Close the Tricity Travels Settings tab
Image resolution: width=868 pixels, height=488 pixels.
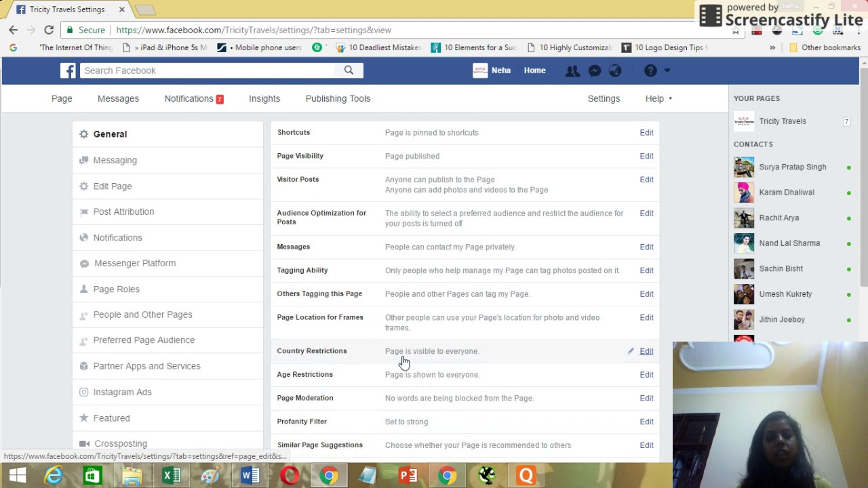[x=122, y=9]
